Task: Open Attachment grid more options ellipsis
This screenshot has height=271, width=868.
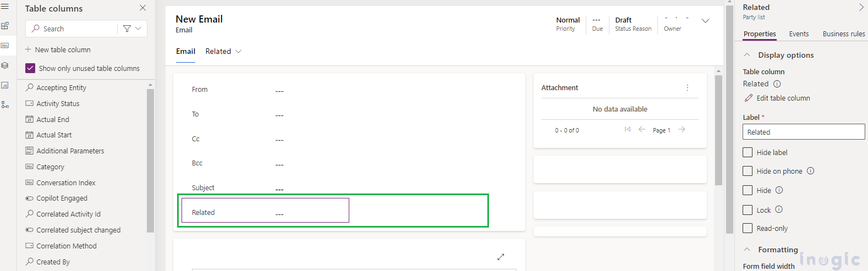Action: point(688,88)
